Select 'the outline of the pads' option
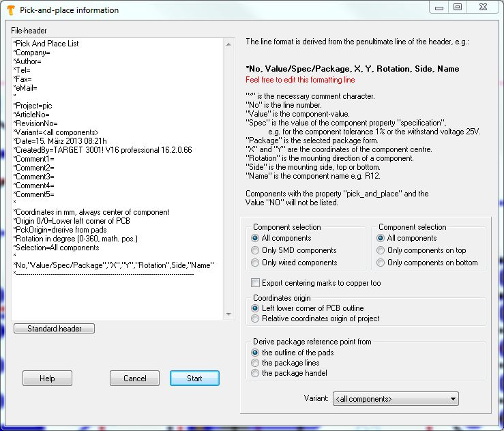504x431 pixels. tap(256, 353)
